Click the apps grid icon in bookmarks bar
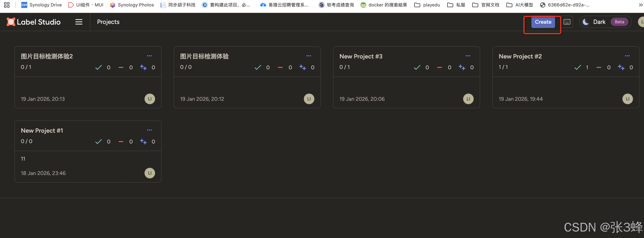 tap(7, 5)
